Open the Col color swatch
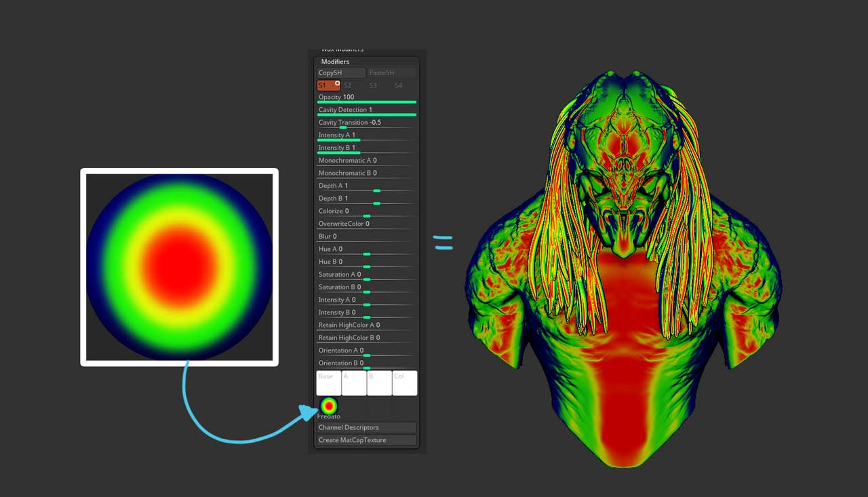868x497 pixels. [x=405, y=383]
